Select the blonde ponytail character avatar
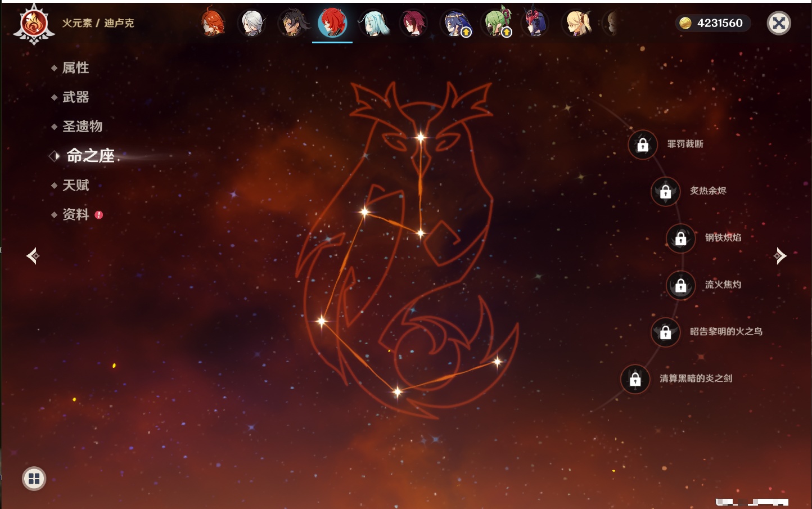Viewport: 812px width, 509px height. tap(578, 24)
